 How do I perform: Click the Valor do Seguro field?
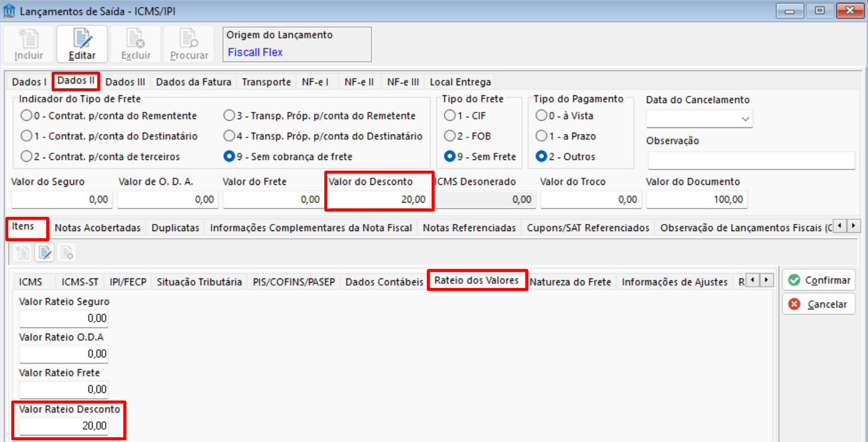[x=61, y=200]
